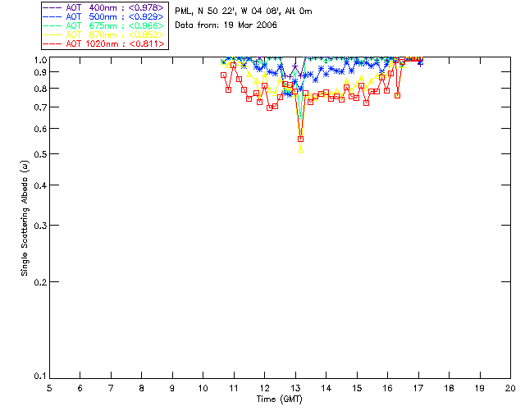Click the x-axis tick label 17

pyautogui.click(x=418, y=388)
